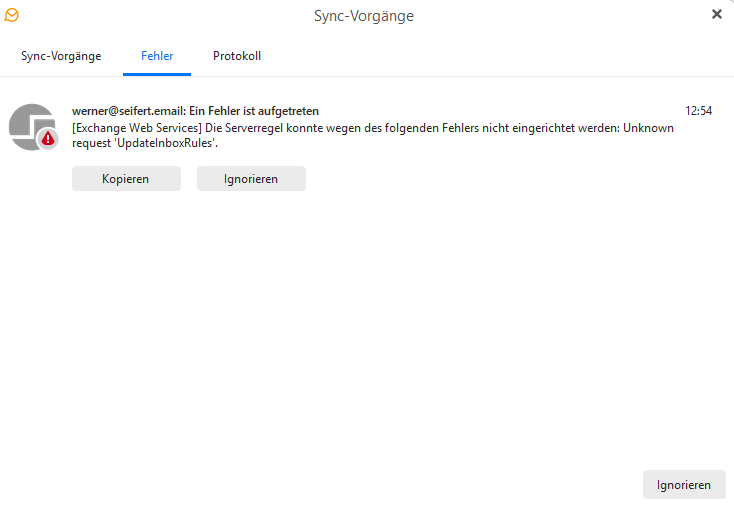
Task: Select the 'Ein Fehler ist aufgetreten' heading
Action: click(x=254, y=111)
